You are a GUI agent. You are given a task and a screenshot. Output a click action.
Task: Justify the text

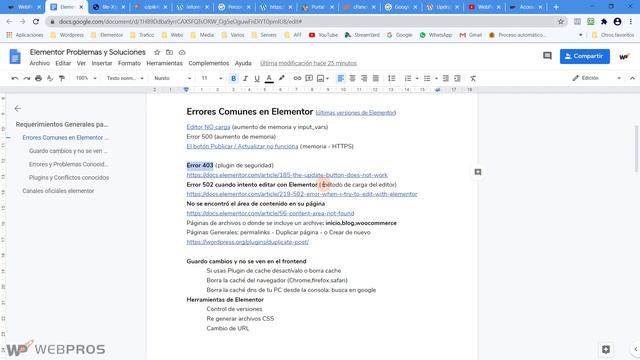(x=376, y=78)
